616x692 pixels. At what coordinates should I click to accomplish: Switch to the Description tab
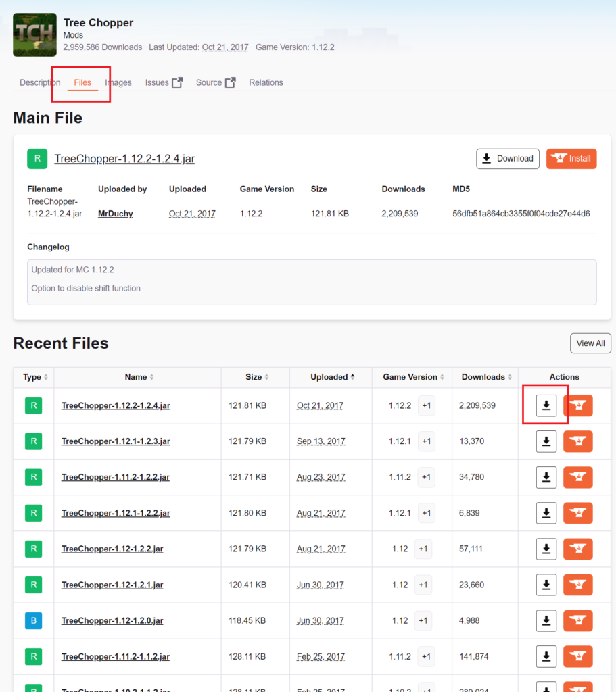point(40,82)
